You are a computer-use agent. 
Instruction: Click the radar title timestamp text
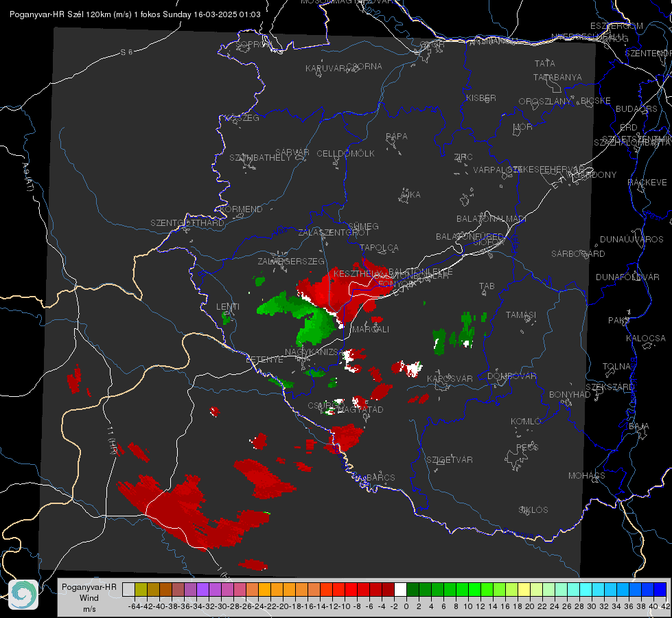click(x=135, y=14)
